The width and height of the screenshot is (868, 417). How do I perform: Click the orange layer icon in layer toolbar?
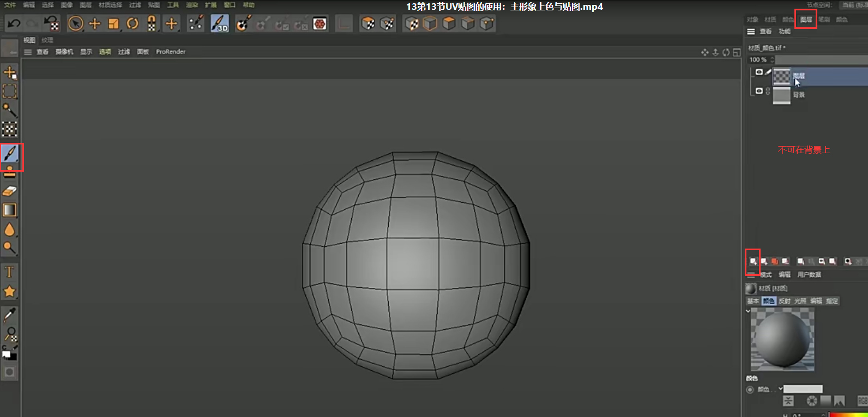[x=774, y=262]
